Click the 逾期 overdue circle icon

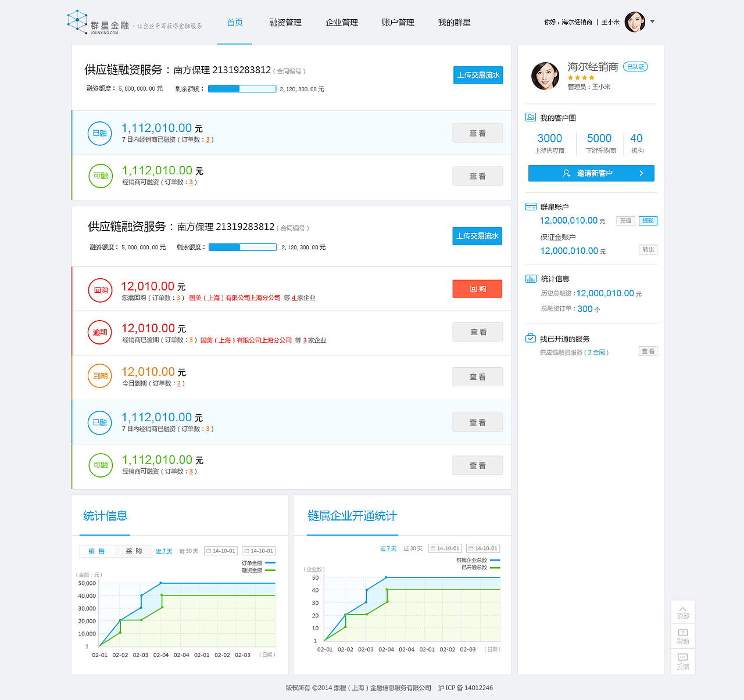coord(99,332)
